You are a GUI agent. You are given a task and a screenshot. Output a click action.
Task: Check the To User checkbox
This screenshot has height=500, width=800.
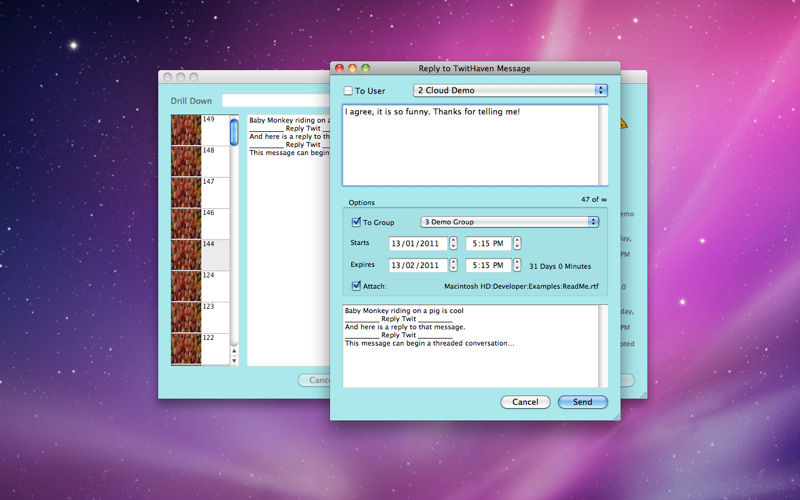[348, 91]
